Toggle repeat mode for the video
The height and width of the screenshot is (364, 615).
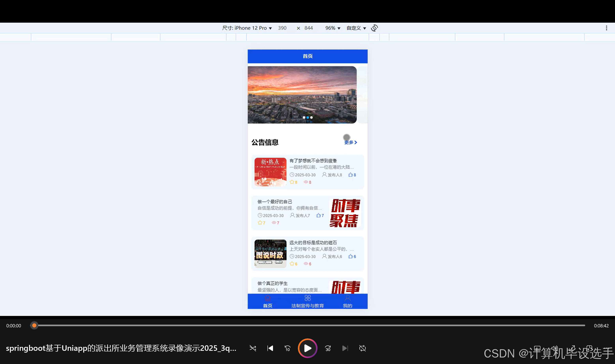pyautogui.click(x=362, y=348)
